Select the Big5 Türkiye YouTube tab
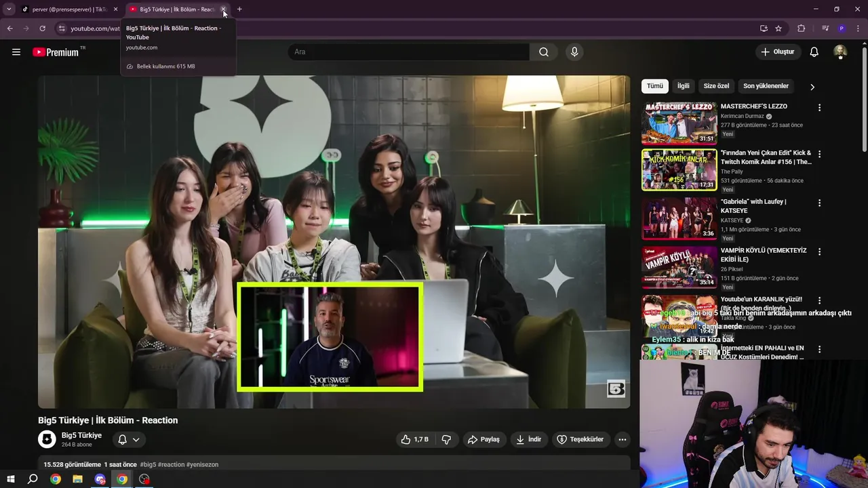The image size is (868, 488). pos(176,9)
